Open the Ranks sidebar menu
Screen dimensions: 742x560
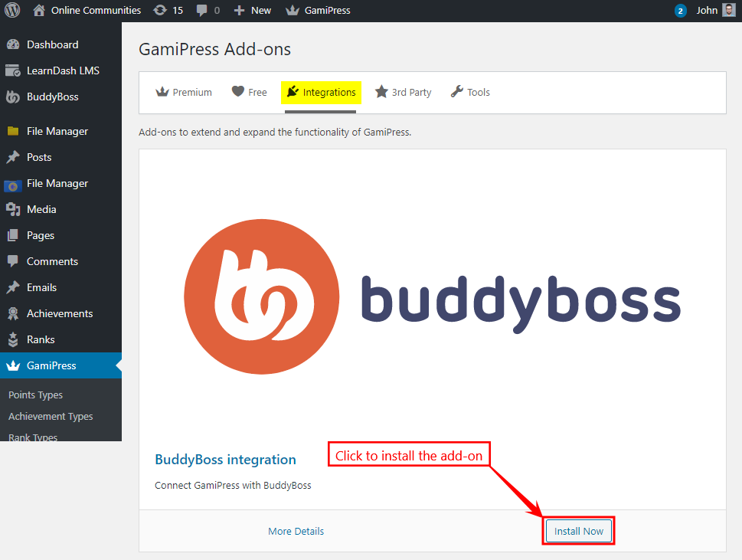[41, 339]
